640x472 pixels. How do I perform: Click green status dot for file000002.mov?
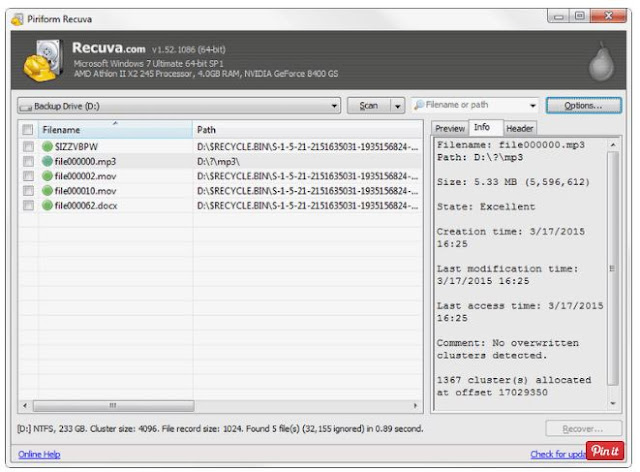[x=47, y=176]
